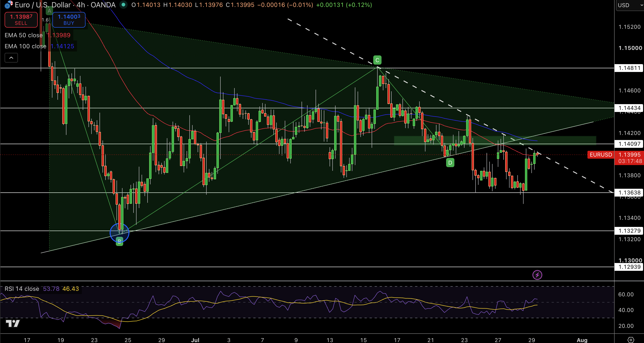Viewport: 644px width, 343px height.
Task: Click the RSI 60.00 scale value
Action: 626,294
